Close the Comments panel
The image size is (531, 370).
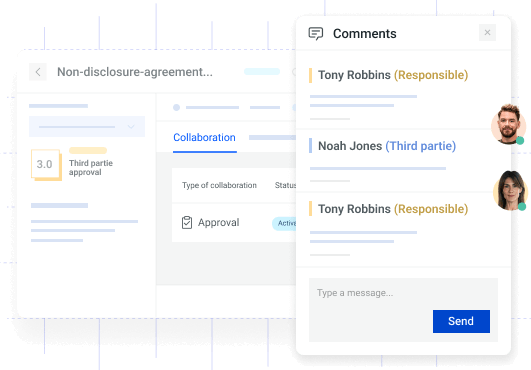click(x=487, y=32)
